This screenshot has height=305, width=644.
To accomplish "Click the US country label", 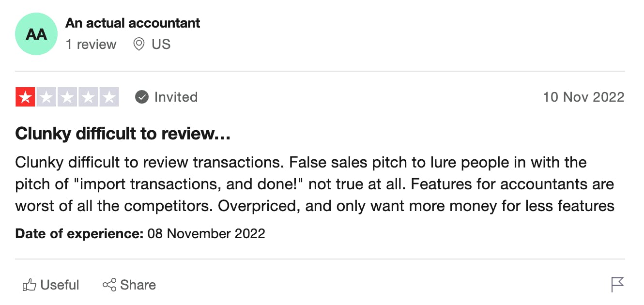I will 161,45.
